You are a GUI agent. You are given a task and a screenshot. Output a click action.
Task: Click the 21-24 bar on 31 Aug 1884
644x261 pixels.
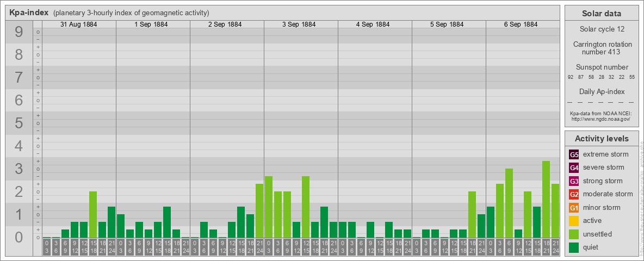(x=112, y=222)
